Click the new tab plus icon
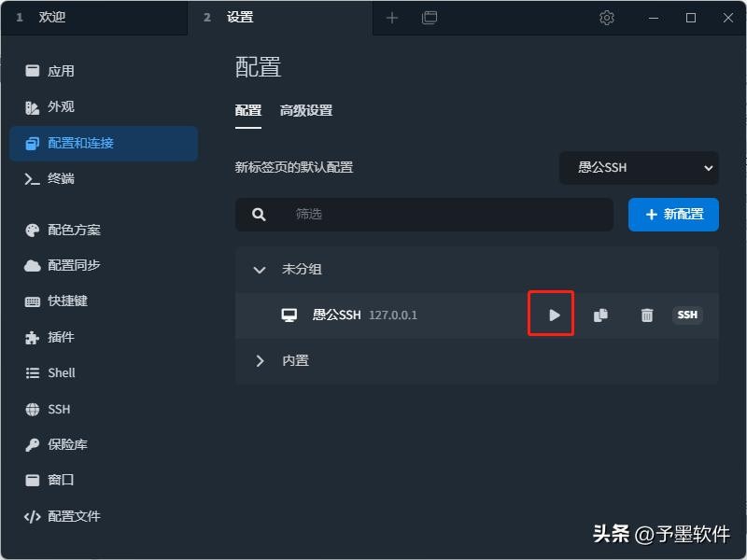The width and height of the screenshot is (747, 560). [392, 18]
